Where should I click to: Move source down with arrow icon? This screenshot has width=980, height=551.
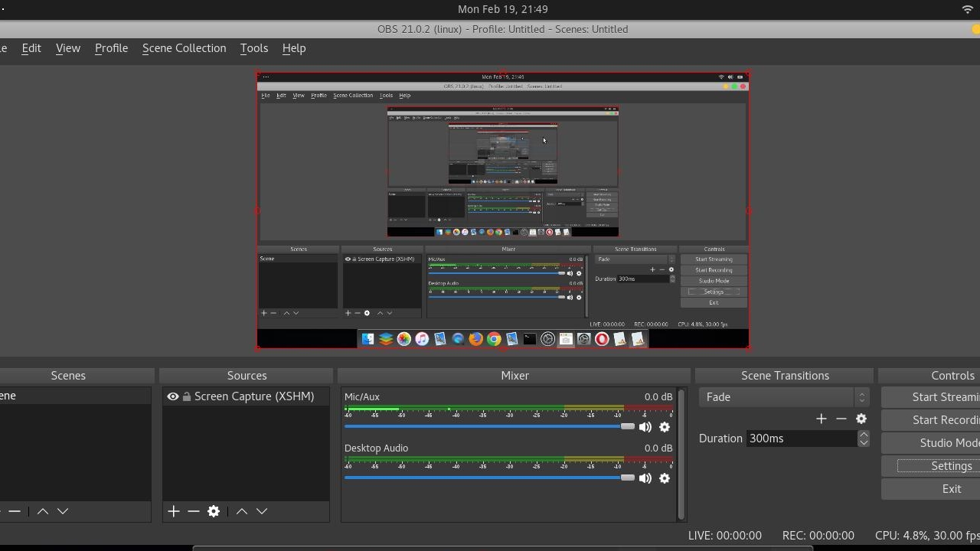click(262, 511)
